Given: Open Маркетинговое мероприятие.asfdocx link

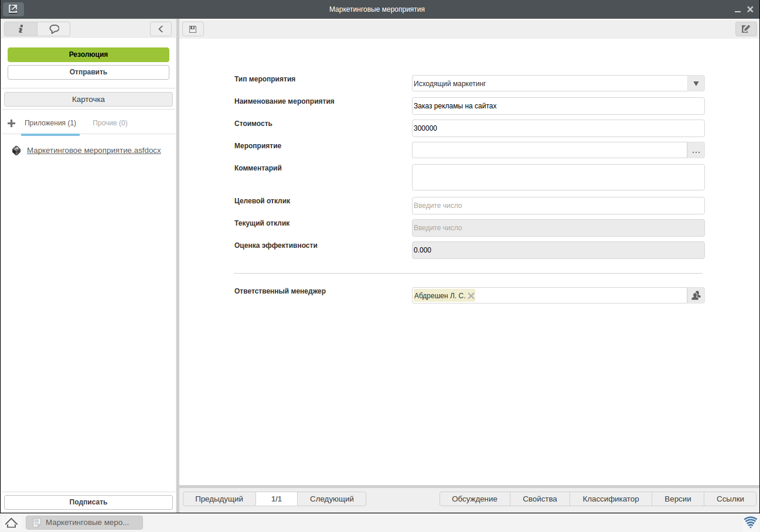Looking at the screenshot, I should point(94,151).
